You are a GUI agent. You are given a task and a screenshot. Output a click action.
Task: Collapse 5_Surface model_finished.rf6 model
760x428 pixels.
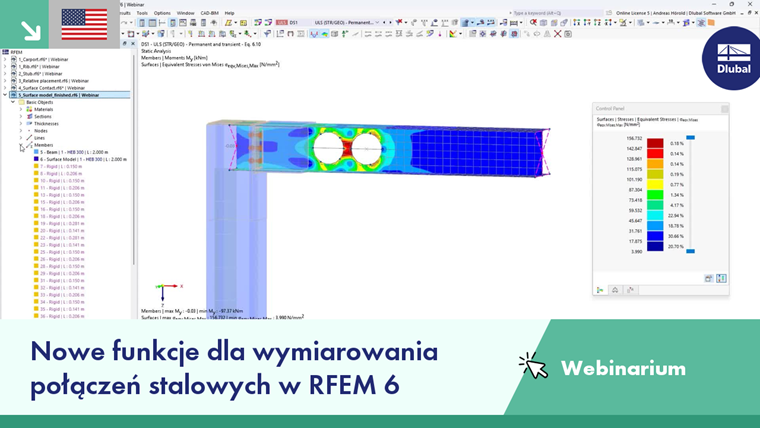[x=5, y=95]
